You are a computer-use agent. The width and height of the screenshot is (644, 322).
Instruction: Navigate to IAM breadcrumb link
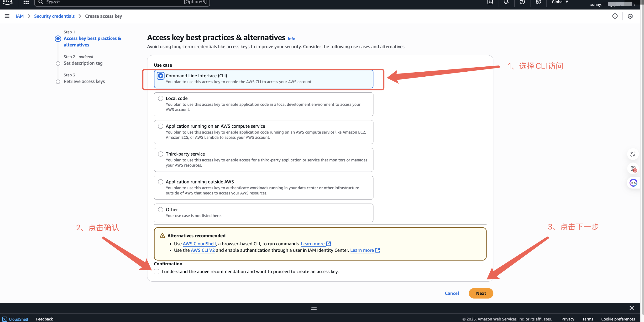pos(19,16)
